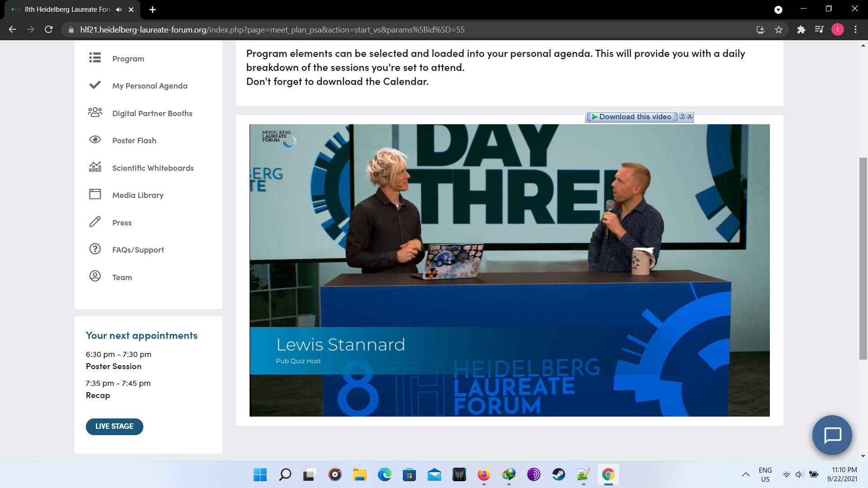Mute the tab using the speaker icon
This screenshot has width=868, height=488.
pyautogui.click(x=119, y=9)
